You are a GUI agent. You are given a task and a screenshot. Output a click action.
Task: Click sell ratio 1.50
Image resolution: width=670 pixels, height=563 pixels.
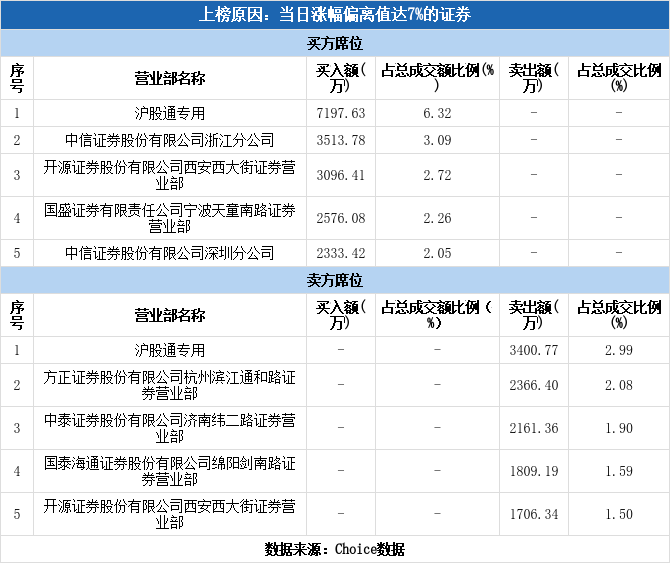(619, 514)
